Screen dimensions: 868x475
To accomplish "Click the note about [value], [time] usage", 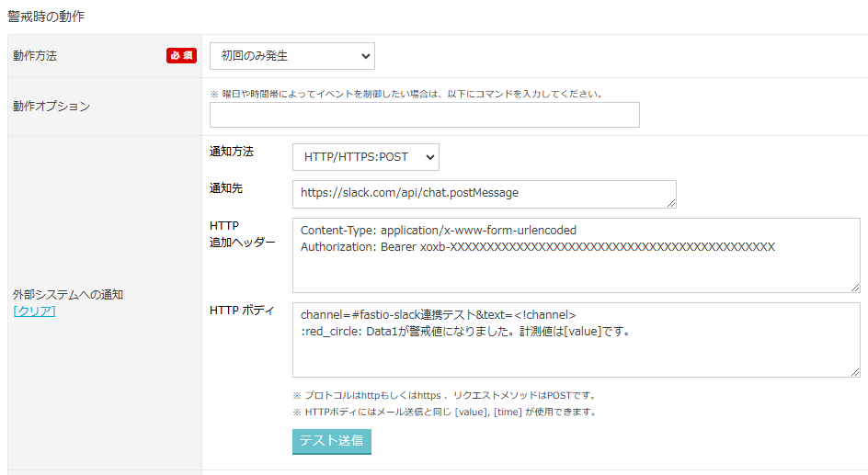I will point(444,412).
